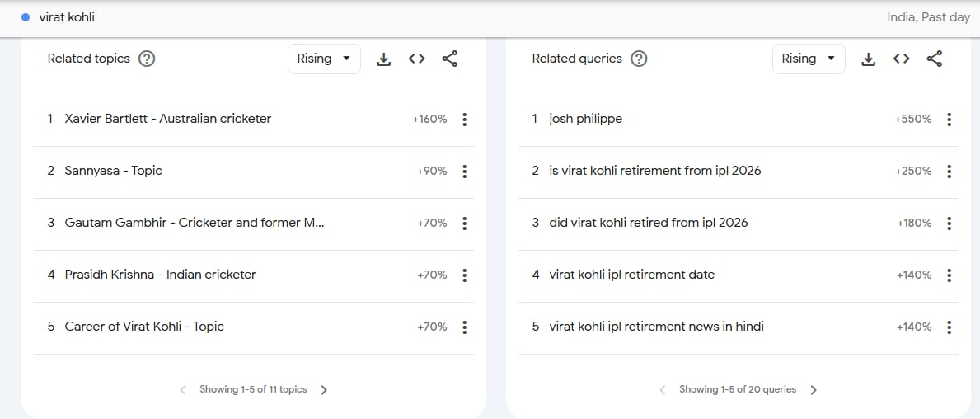The image size is (980, 419).
Task: Open help icon beside Related topics
Action: click(x=147, y=59)
